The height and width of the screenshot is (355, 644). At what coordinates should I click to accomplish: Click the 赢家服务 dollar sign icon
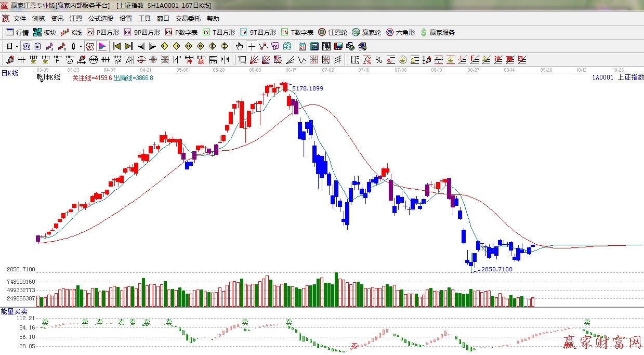pyautogui.click(x=424, y=32)
